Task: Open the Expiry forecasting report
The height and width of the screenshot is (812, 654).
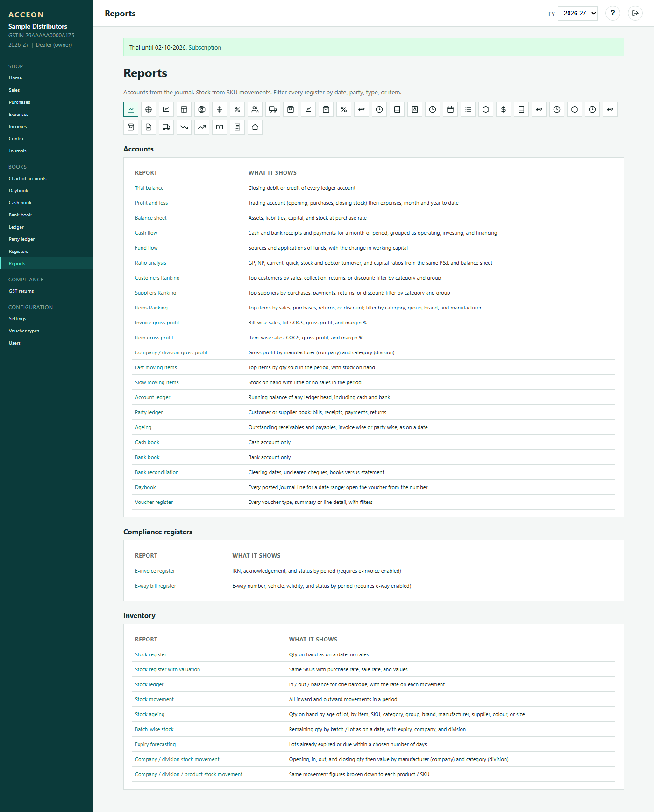Action: [x=156, y=744]
